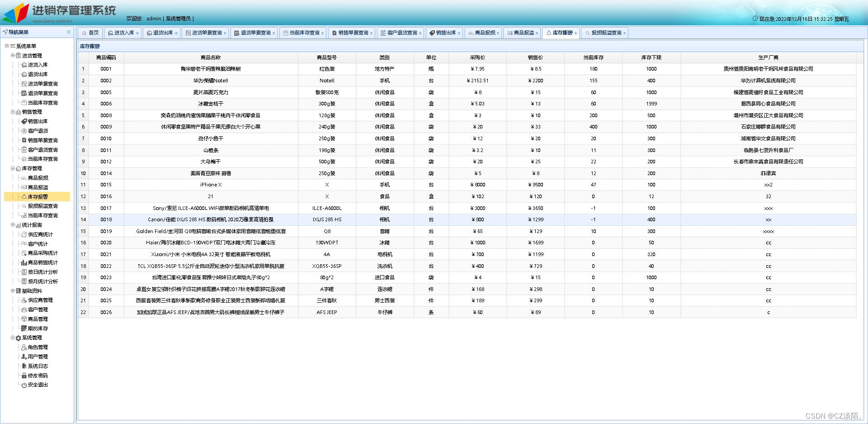Open 进货入库 in the navigation tree

coord(38,65)
